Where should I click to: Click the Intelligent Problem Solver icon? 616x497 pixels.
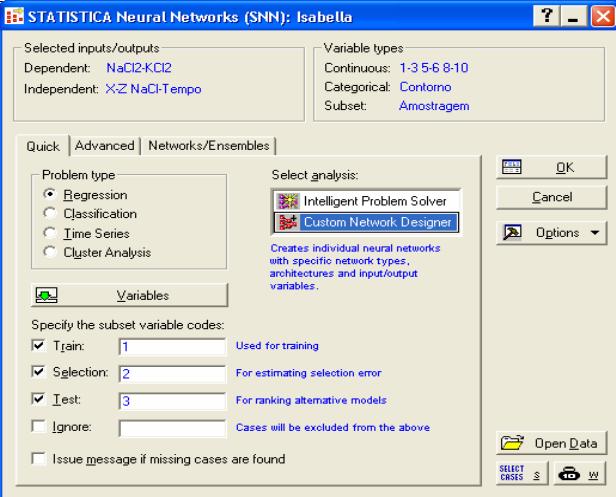(x=288, y=201)
